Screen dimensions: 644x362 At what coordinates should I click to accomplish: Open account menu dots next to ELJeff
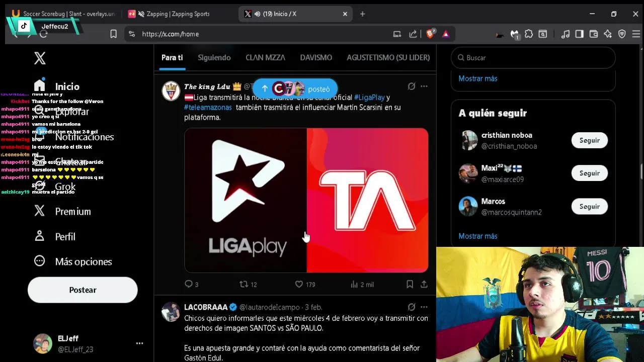click(x=139, y=343)
